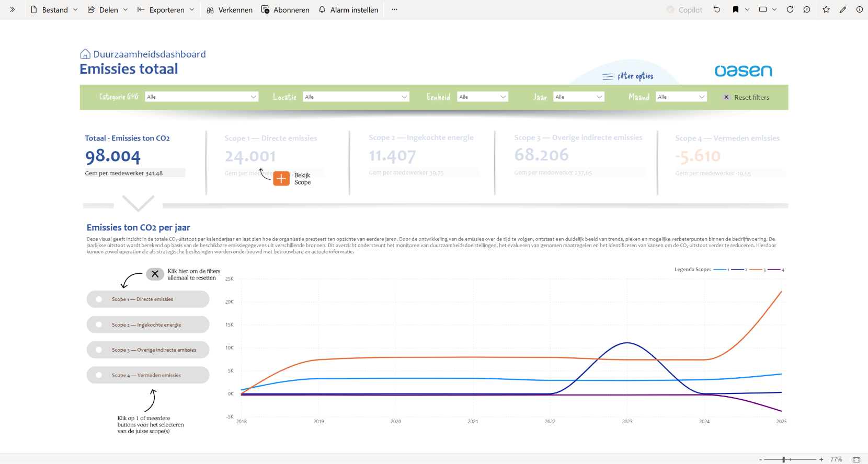
Task: Click the X button to reset scope filters
Action: 155,274
